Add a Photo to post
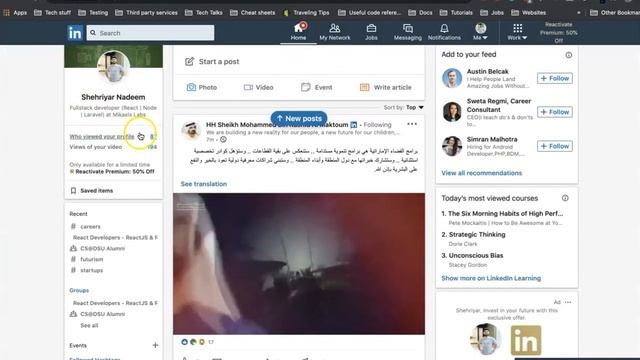 [x=202, y=87]
